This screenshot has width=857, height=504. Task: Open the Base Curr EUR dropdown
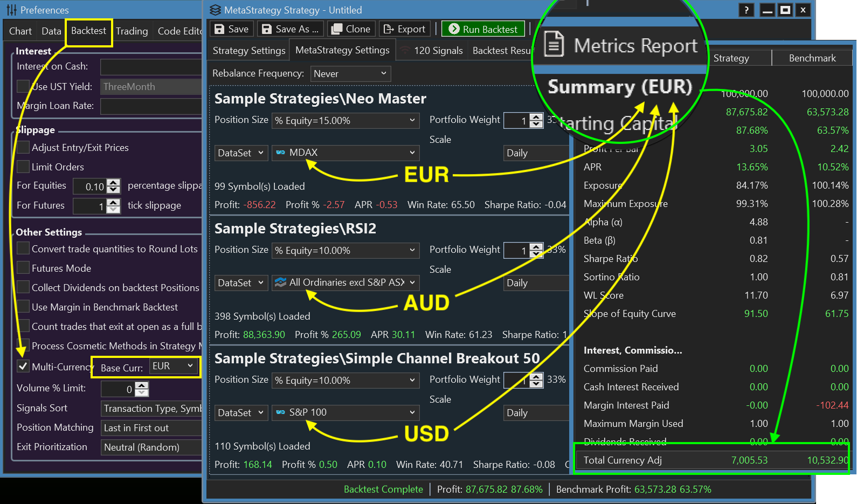tap(173, 366)
